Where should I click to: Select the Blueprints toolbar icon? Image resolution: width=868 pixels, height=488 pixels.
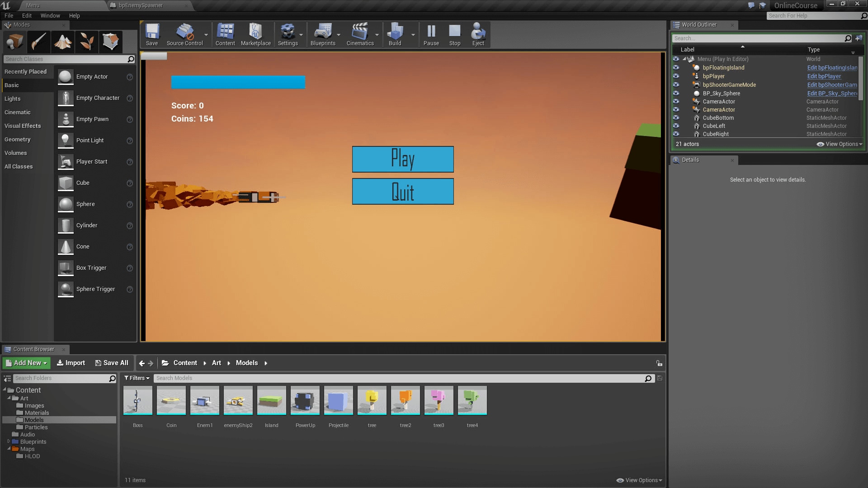point(323,34)
